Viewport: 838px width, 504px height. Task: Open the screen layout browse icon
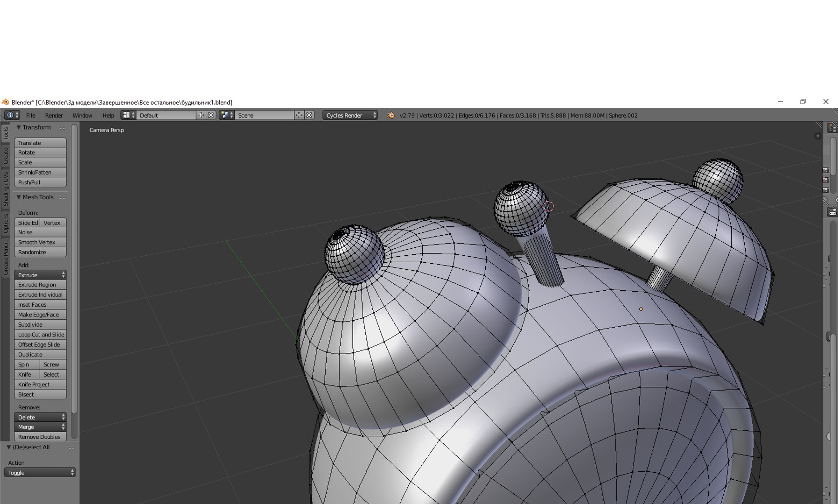click(x=128, y=115)
